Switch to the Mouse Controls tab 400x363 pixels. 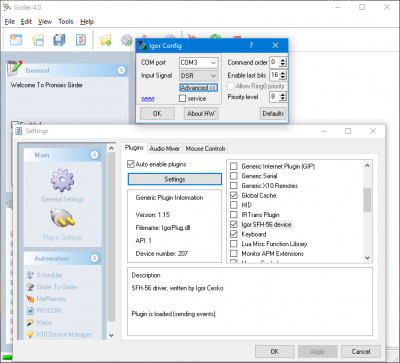205,149
